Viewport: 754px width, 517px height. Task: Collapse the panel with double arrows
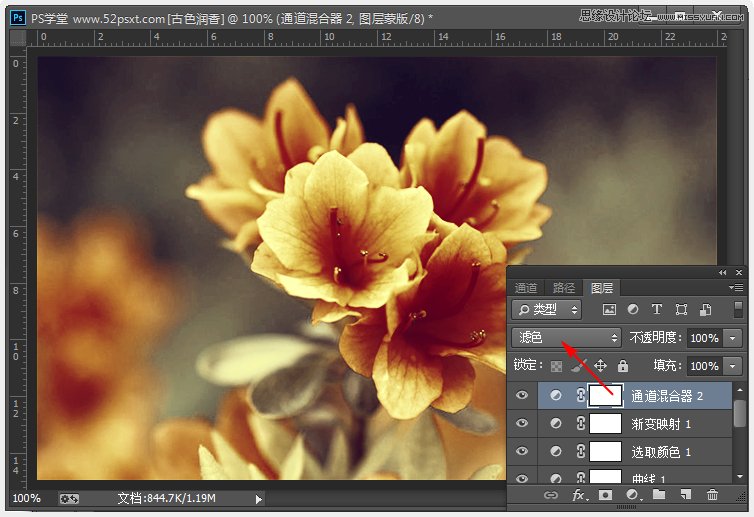(722, 273)
